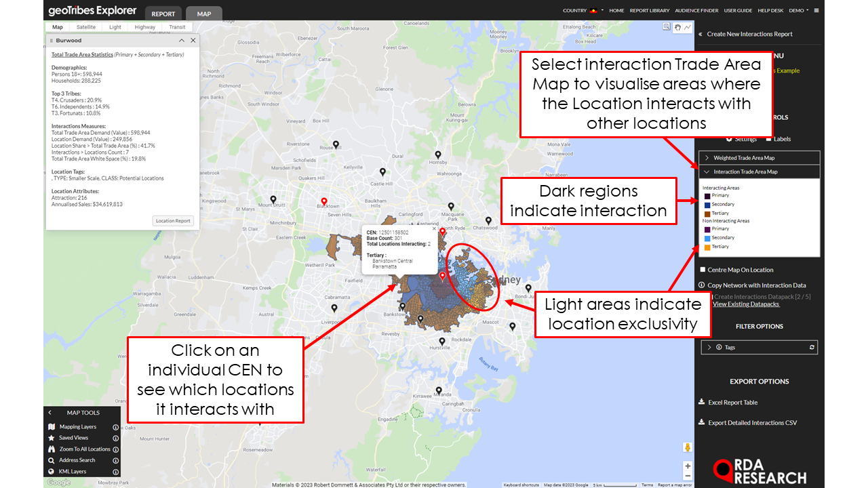The image size is (868, 488).
Task: Open the User Guide
Action: (738, 11)
